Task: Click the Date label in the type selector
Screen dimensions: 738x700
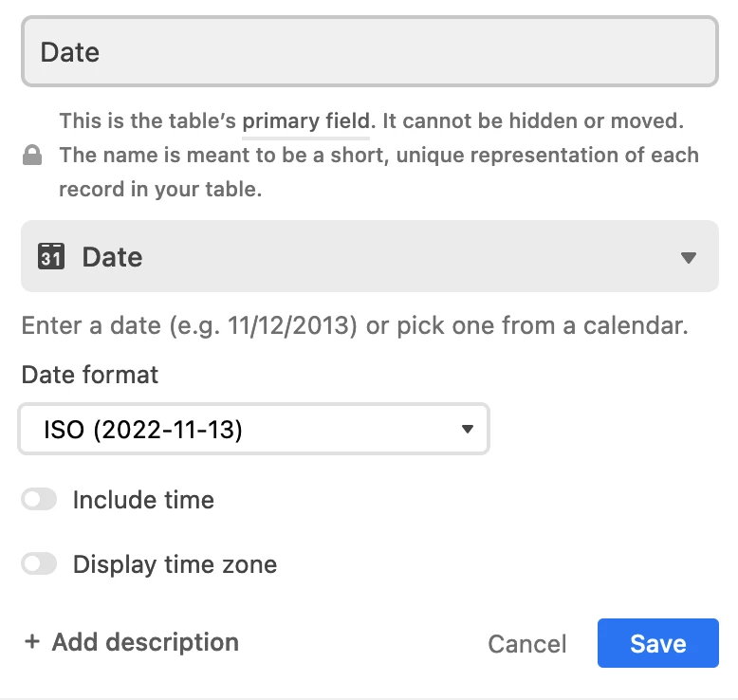Action: [x=113, y=257]
